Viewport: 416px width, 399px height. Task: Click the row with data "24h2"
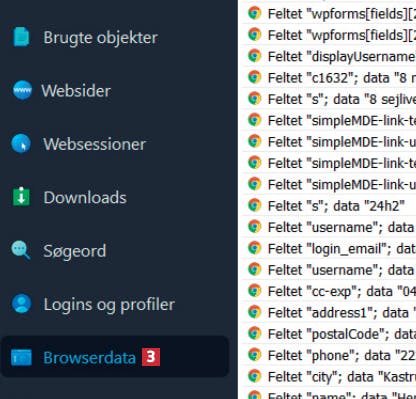click(x=329, y=206)
